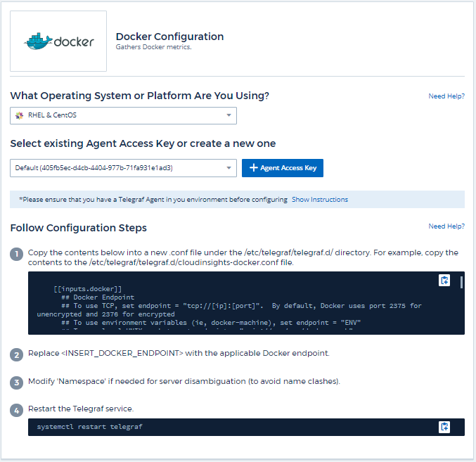Create a new Agent Access Key
The height and width of the screenshot is (462, 476).
tap(283, 168)
